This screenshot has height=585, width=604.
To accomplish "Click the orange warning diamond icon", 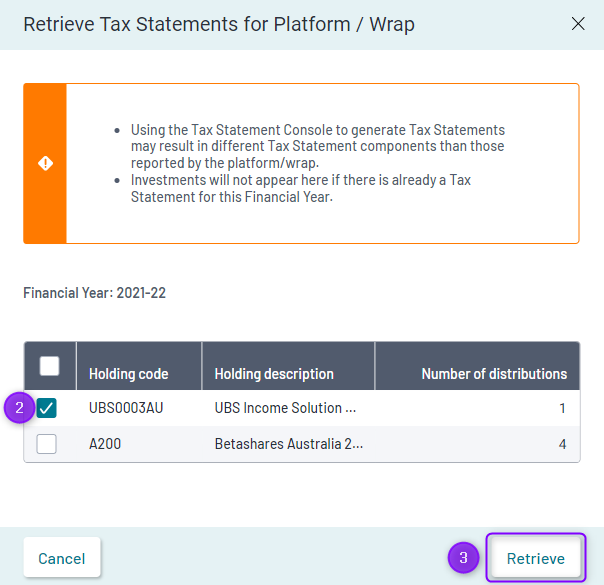I will click(x=45, y=163).
